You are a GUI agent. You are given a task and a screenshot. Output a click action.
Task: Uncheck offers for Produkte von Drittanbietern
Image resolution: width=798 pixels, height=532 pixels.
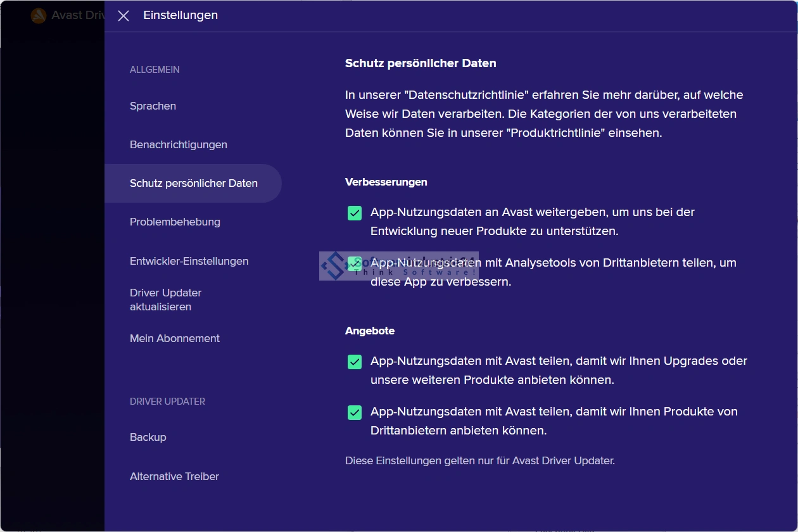click(355, 412)
